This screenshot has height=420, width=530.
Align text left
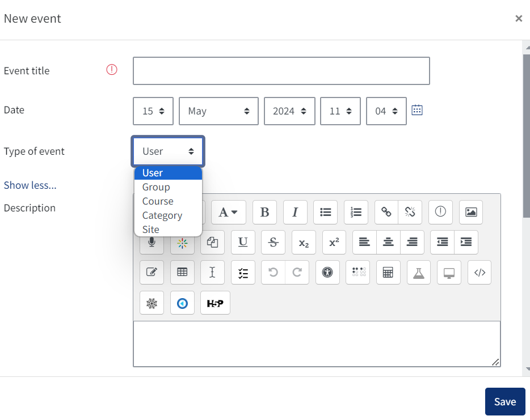(x=364, y=243)
